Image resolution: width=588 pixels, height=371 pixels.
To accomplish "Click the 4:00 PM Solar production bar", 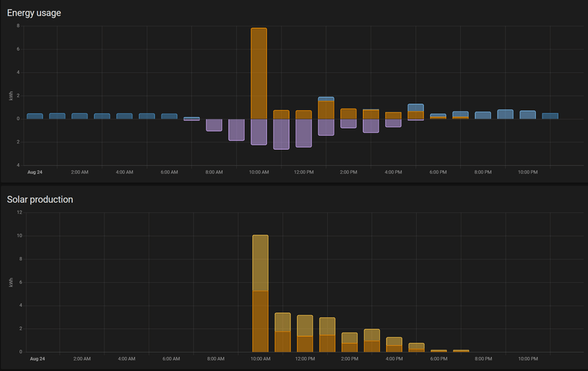I will click(394, 345).
